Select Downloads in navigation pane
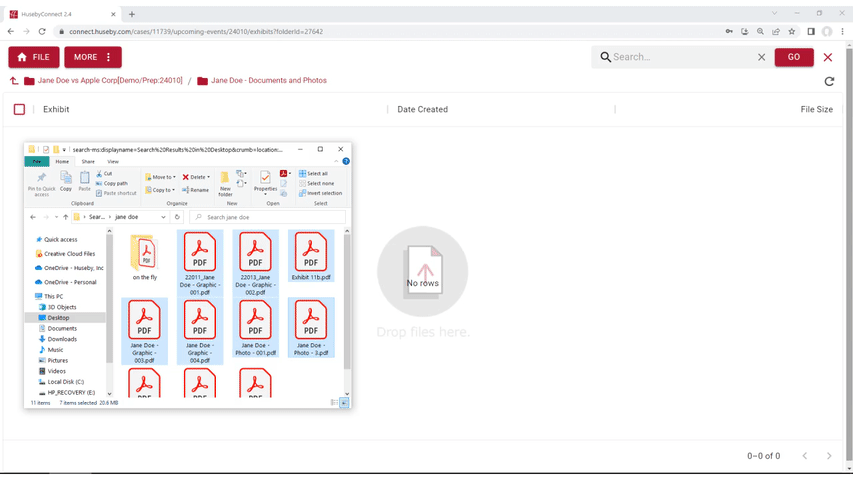Image resolution: width=853 pixels, height=480 pixels. tap(58, 339)
